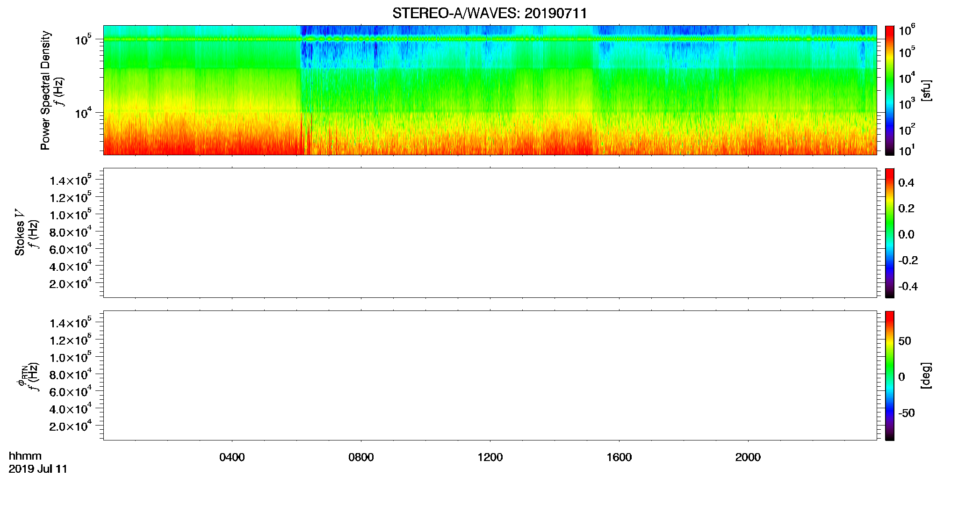Click the 2019 Jul 11 date label
This screenshot has width=980, height=505.
[x=38, y=469]
